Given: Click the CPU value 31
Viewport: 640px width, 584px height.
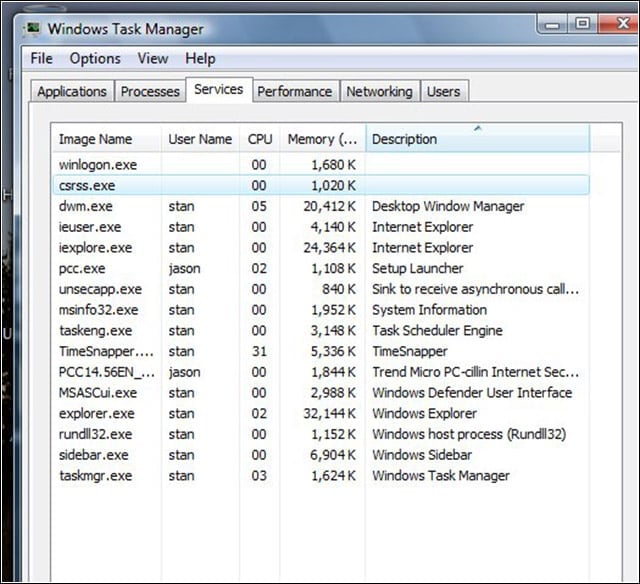Looking at the screenshot, I should point(259,351).
